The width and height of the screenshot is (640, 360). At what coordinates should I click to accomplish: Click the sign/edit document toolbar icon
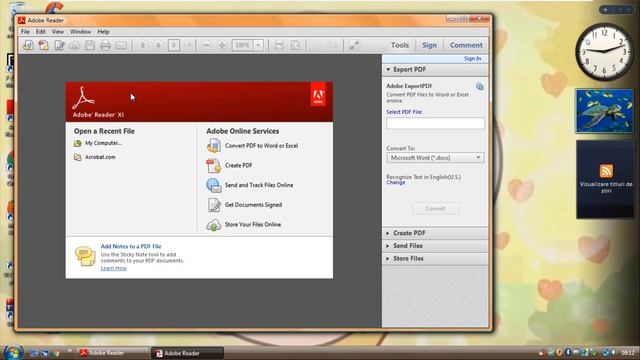click(x=59, y=45)
